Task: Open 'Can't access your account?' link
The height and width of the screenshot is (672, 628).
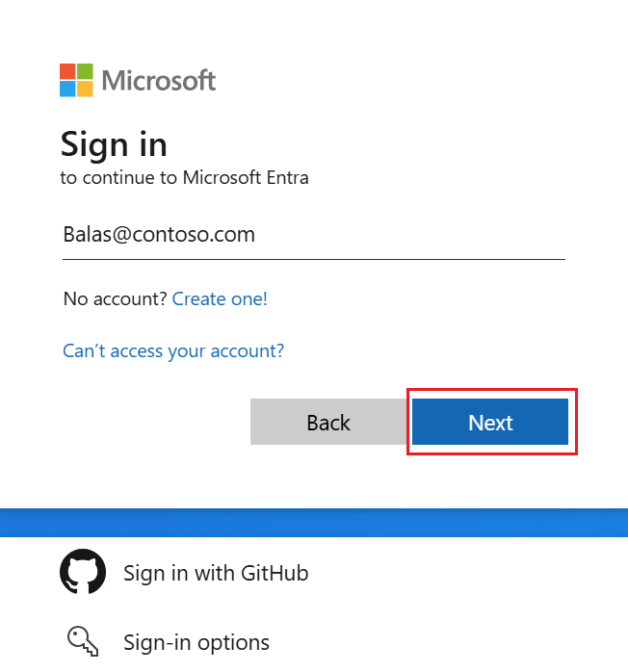Action: pyautogui.click(x=173, y=351)
